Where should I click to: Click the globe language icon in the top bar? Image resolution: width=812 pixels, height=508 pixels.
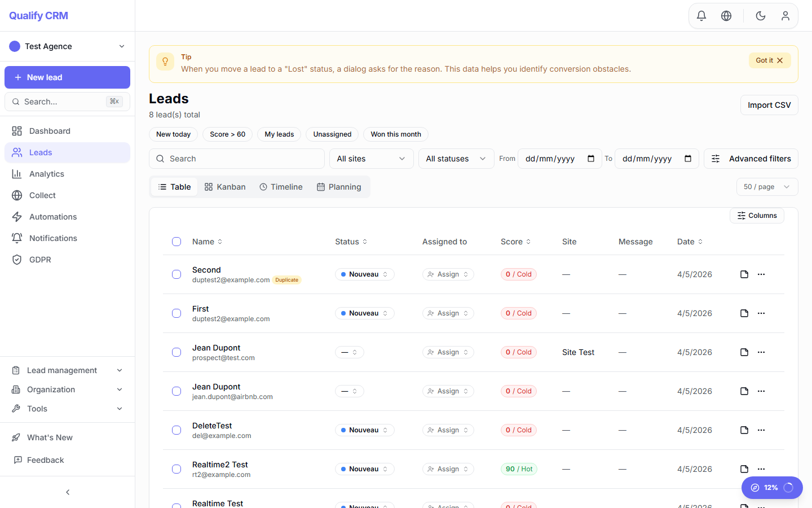pyautogui.click(x=726, y=15)
